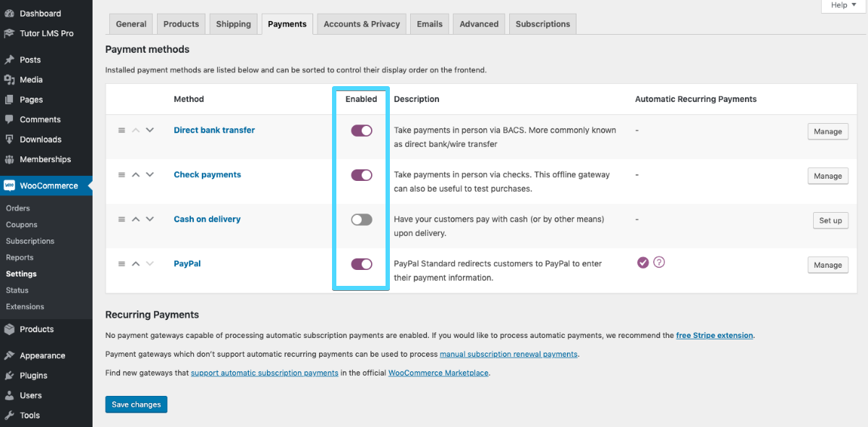The image size is (868, 427).
Task: Open Memberships via its sidebar icon
Action: (x=9, y=159)
